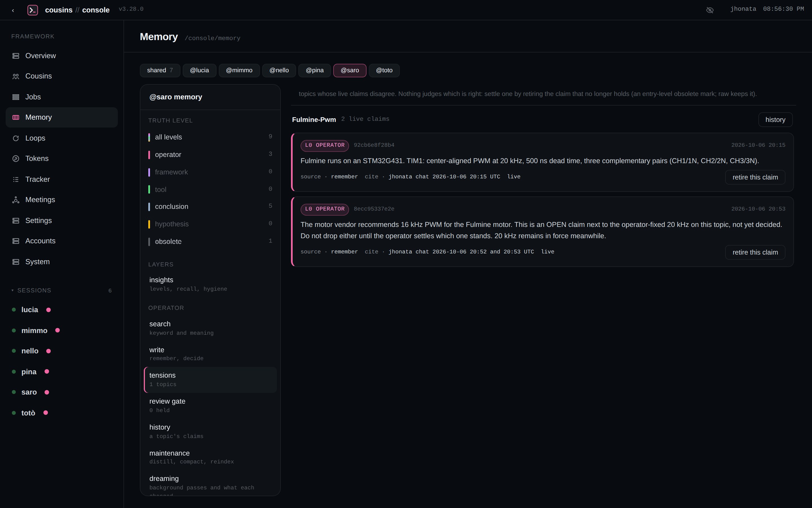Image resolution: width=812 pixels, height=508 pixels.
Task: Open Overview via its sidebar icon
Action: tap(16, 56)
